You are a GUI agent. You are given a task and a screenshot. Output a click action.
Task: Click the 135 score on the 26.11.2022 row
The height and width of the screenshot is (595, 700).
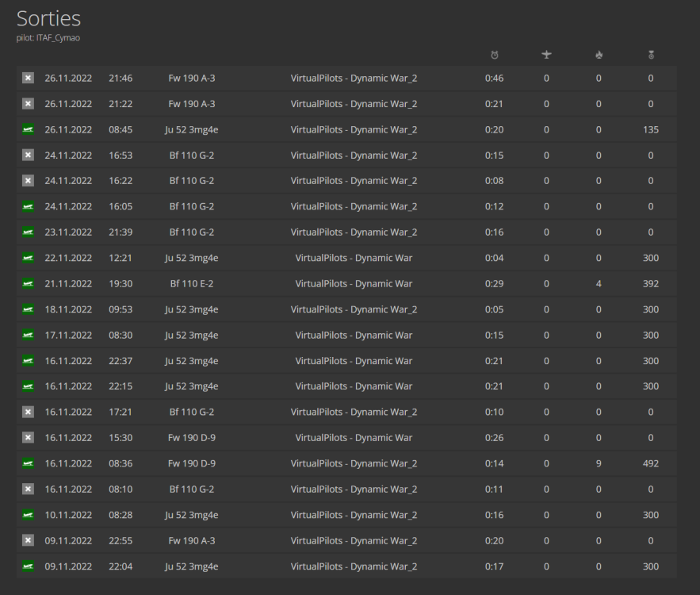(x=651, y=129)
